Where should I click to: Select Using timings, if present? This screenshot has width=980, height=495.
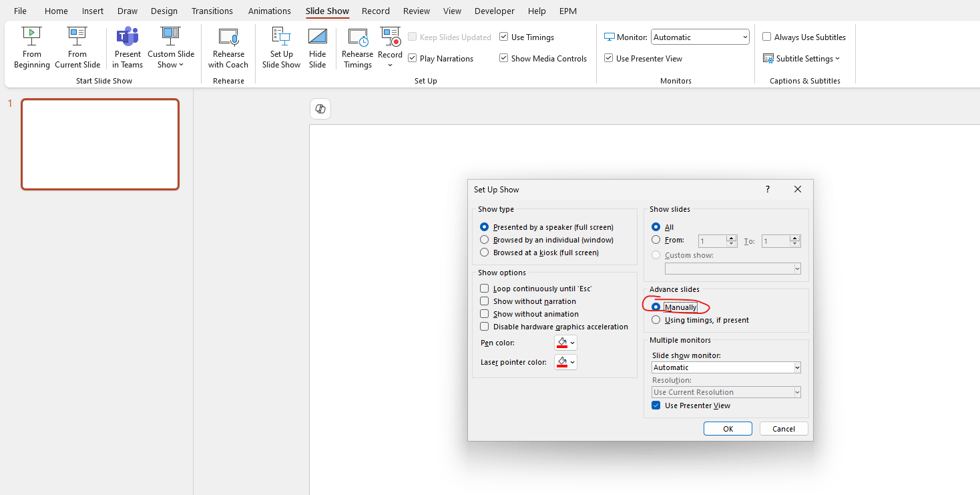[x=656, y=320]
